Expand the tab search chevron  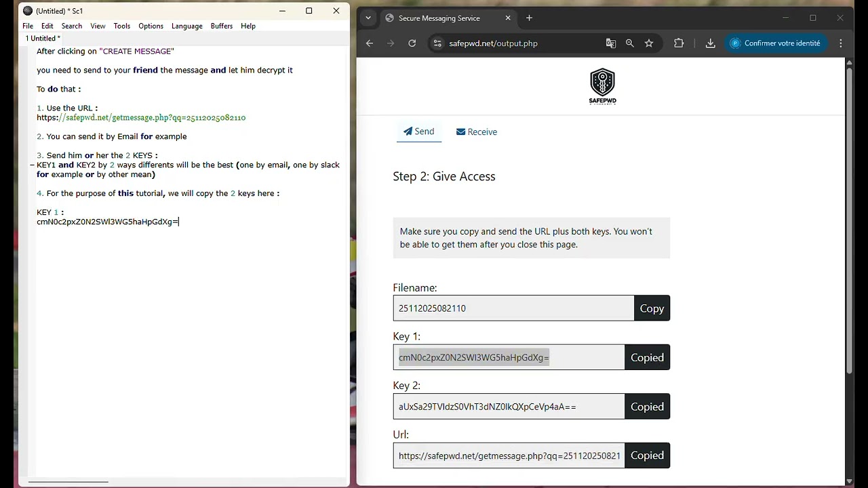pyautogui.click(x=368, y=18)
